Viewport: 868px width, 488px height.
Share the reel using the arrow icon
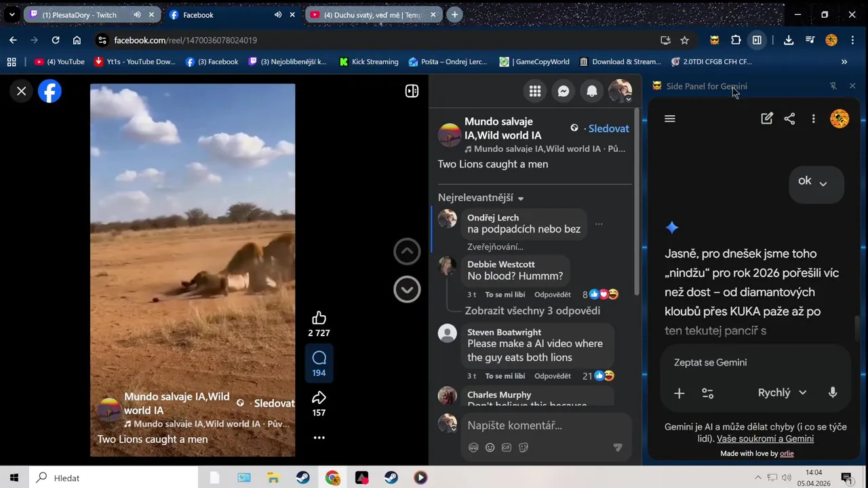point(319,398)
